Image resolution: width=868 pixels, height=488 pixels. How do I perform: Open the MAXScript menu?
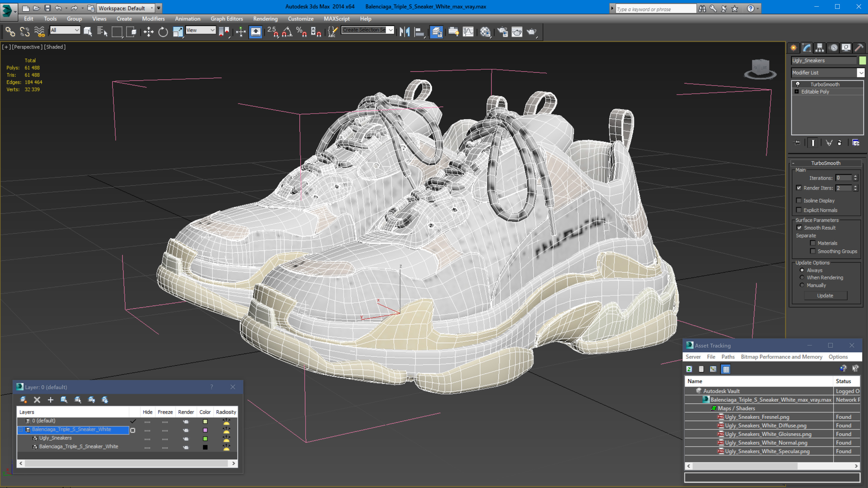tap(336, 19)
